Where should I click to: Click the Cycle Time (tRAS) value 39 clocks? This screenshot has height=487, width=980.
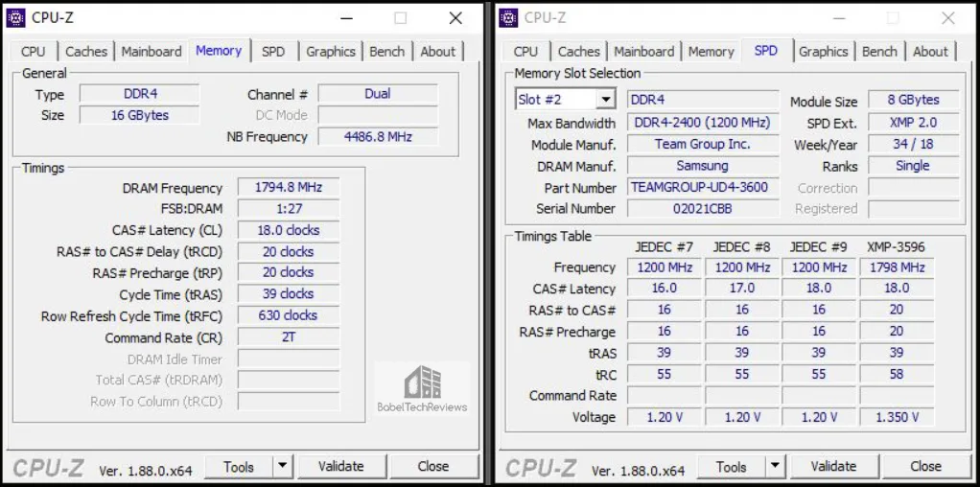click(289, 293)
